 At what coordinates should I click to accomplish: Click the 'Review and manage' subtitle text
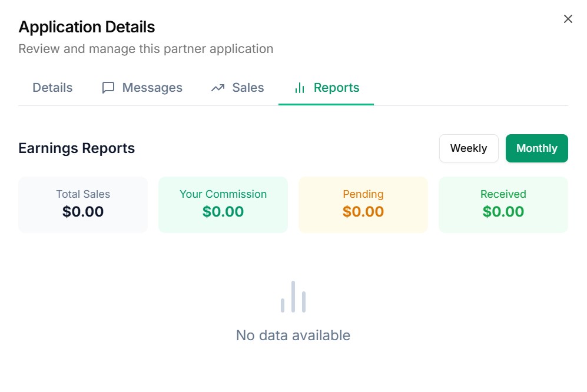coord(145,49)
